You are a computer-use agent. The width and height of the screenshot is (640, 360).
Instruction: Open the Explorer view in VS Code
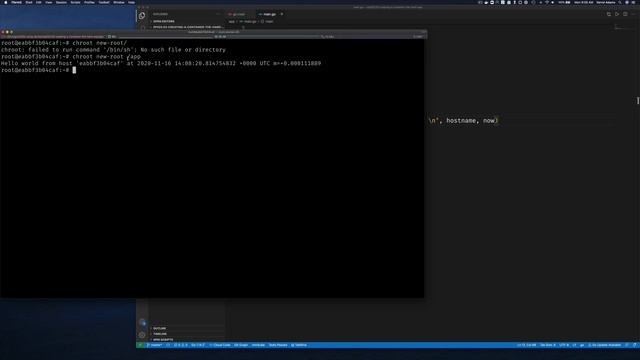click(142, 16)
